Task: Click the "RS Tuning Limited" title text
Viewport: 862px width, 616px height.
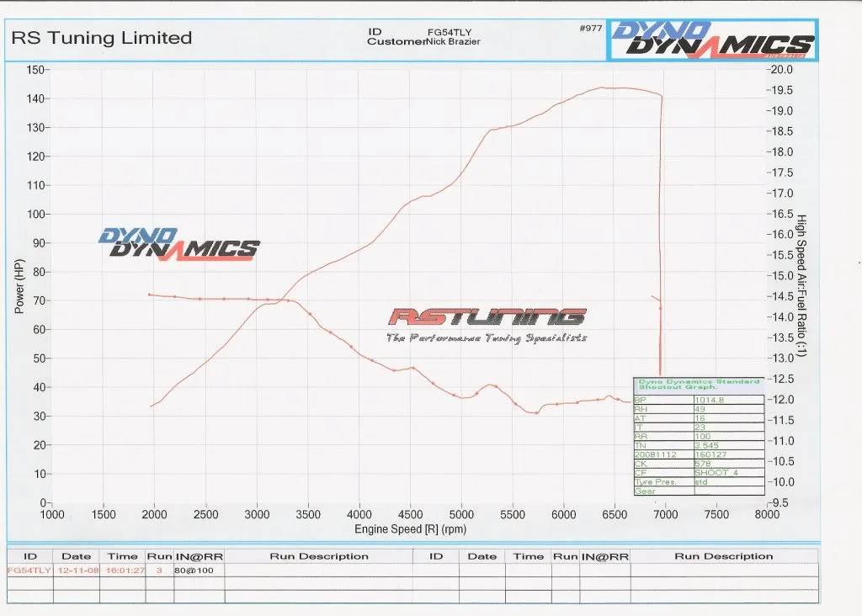Action: pyautogui.click(x=102, y=38)
